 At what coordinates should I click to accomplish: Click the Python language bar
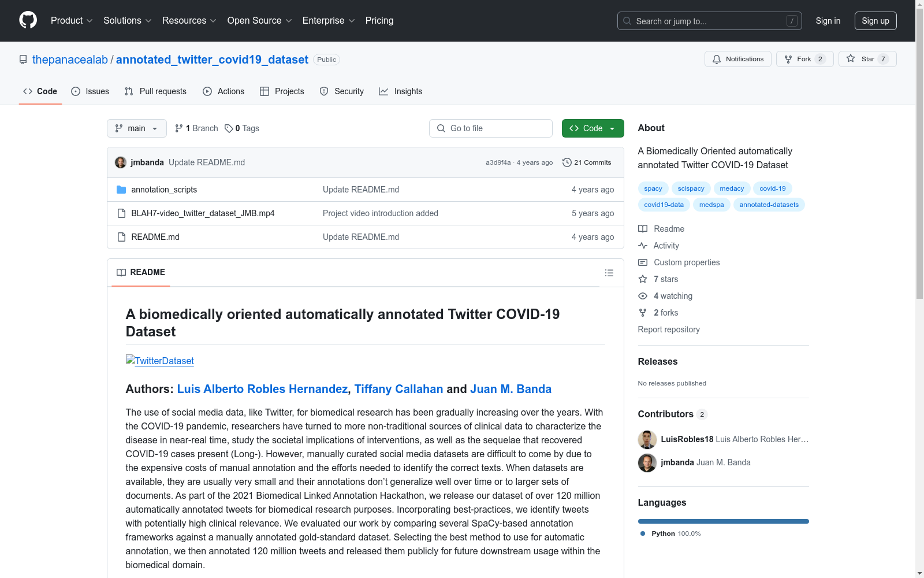click(x=724, y=521)
